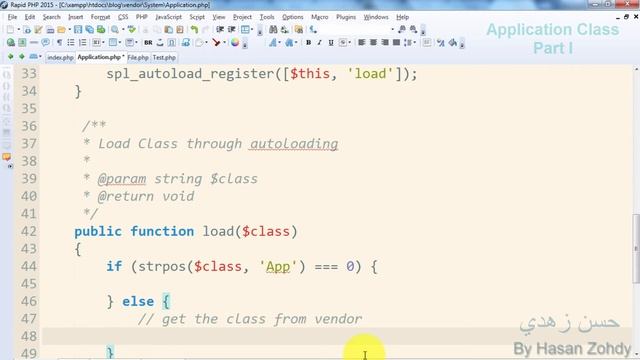Viewport: 640px width, 360px height.
Task: Expand the line spacing dropdown arrow
Action: tap(414, 42)
